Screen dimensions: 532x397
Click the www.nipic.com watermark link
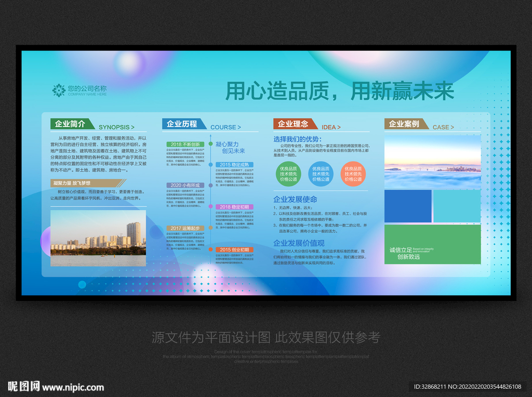point(73,388)
